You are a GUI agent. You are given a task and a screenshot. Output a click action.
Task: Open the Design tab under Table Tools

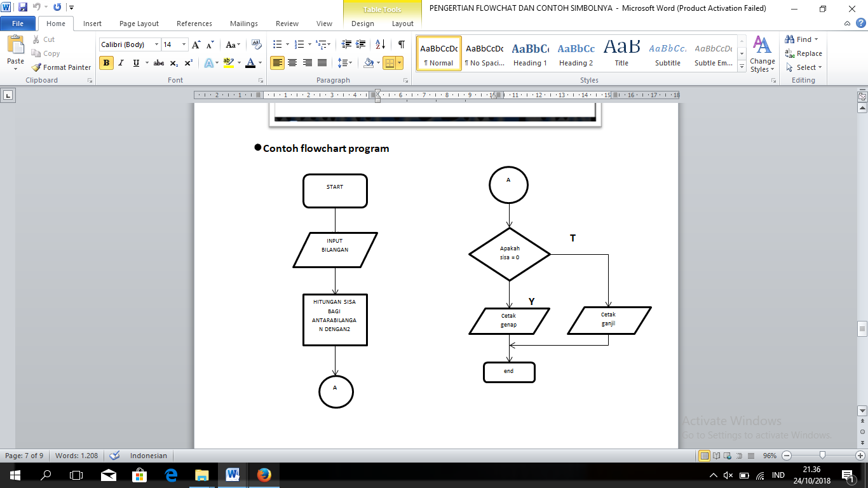(362, 23)
